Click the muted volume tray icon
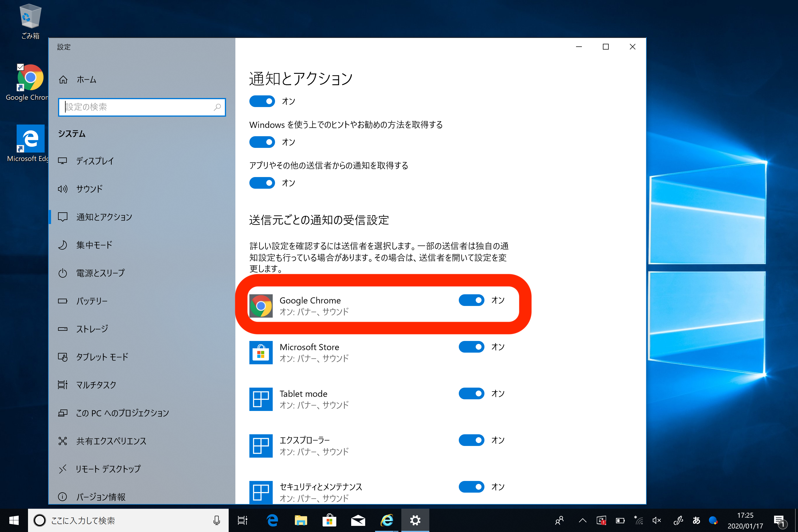 pos(657,520)
